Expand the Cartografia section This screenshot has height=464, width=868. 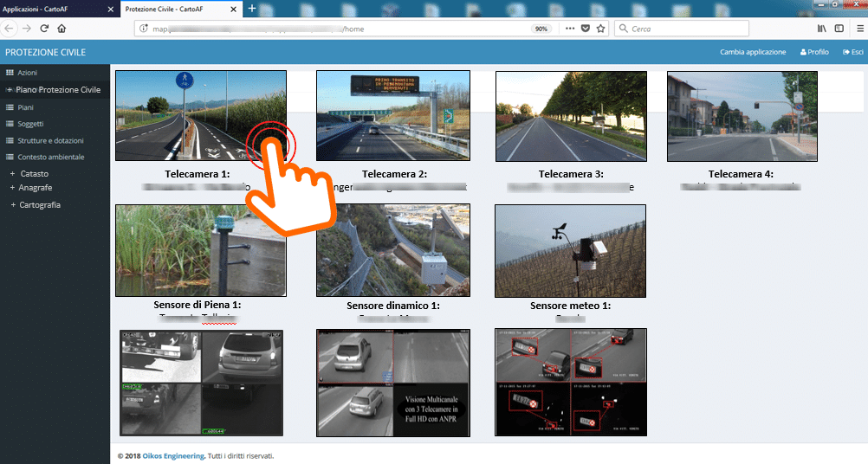(36, 205)
